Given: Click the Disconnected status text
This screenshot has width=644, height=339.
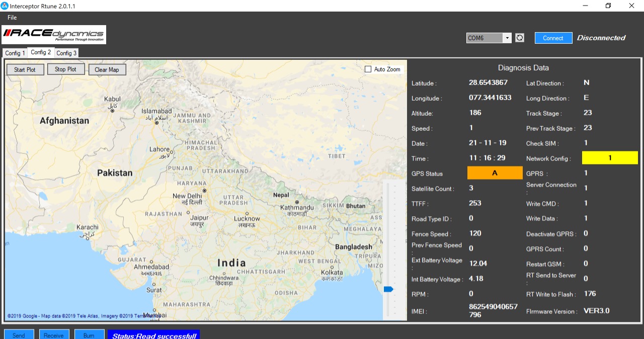Looking at the screenshot, I should coord(601,38).
